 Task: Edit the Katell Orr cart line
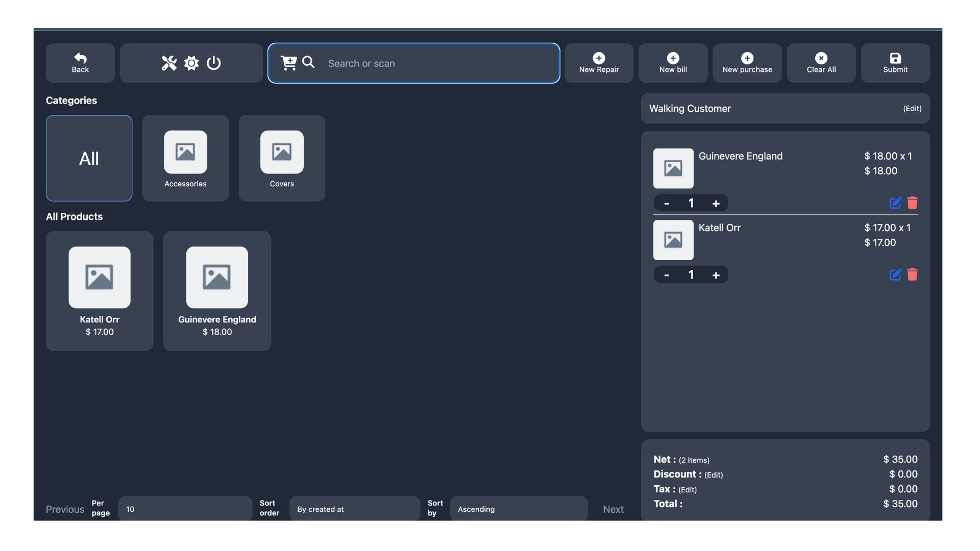tap(895, 274)
